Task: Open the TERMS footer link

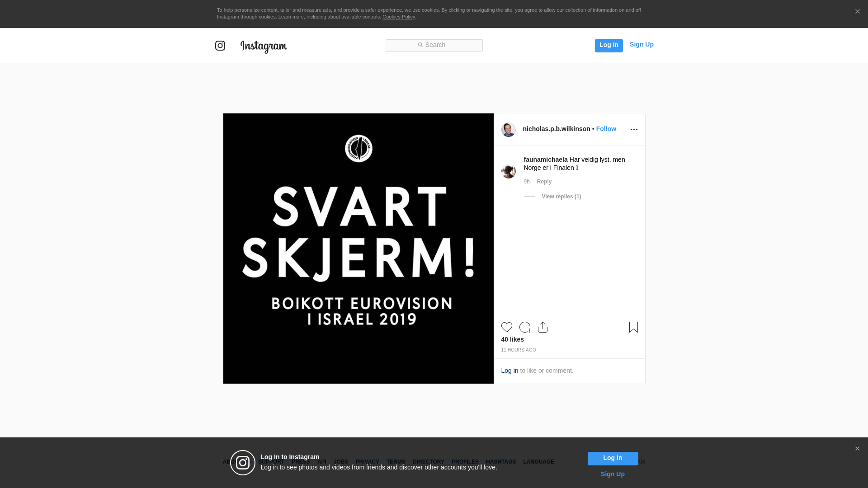Action: pyautogui.click(x=396, y=462)
